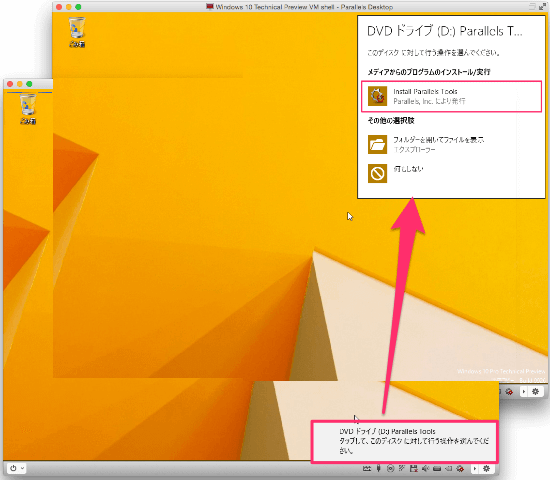Expand the status bar arrow in front window
The height and width of the screenshot is (480, 550).
(475, 468)
